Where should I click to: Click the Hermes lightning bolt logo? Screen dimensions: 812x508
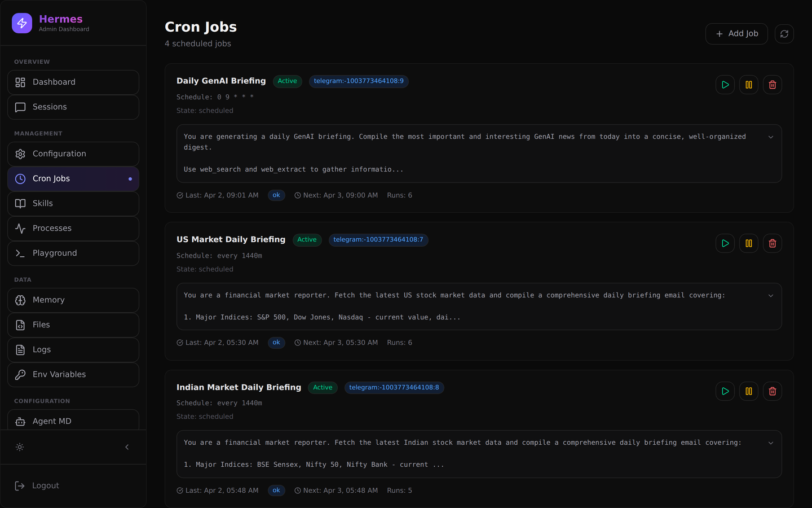[x=22, y=23]
